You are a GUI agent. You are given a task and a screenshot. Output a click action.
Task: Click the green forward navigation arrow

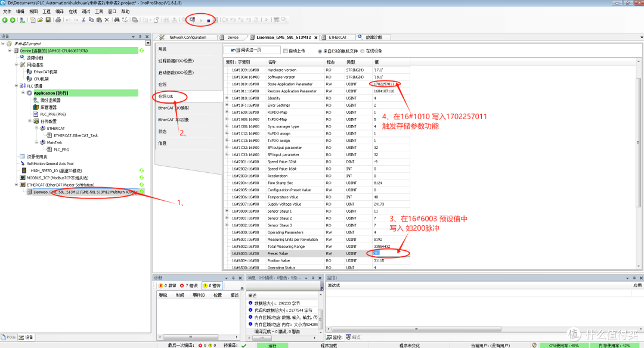click(x=13, y=20)
